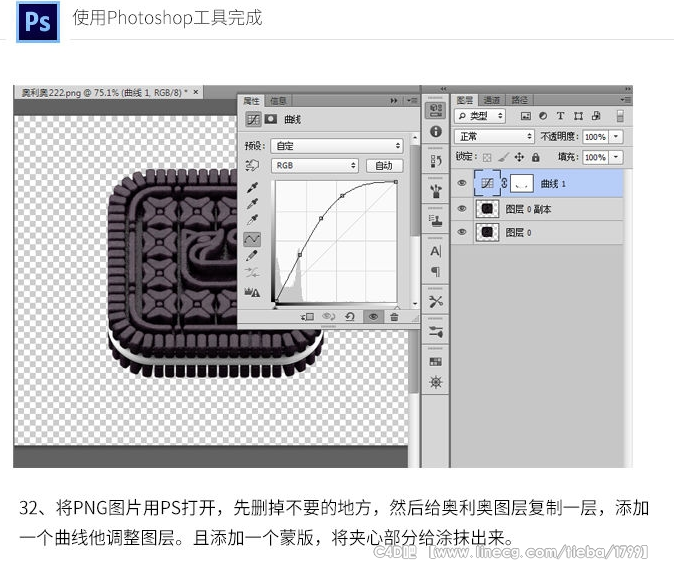Open the Character panel icon in dock
674x569 pixels.
tap(436, 251)
